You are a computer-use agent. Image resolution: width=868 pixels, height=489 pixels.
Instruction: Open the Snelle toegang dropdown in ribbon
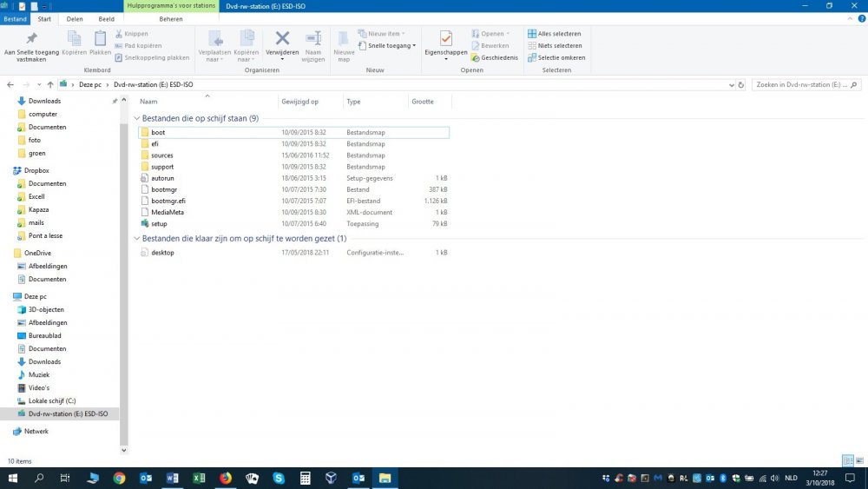[391, 45]
